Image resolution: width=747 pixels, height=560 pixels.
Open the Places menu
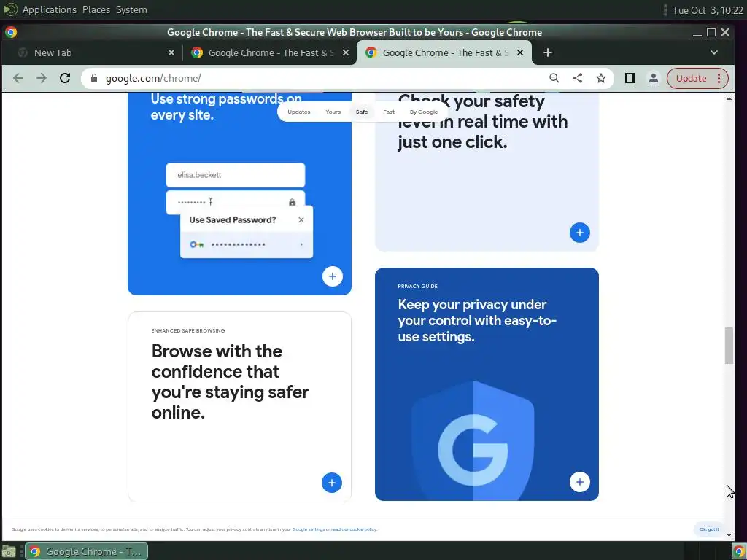click(x=96, y=9)
